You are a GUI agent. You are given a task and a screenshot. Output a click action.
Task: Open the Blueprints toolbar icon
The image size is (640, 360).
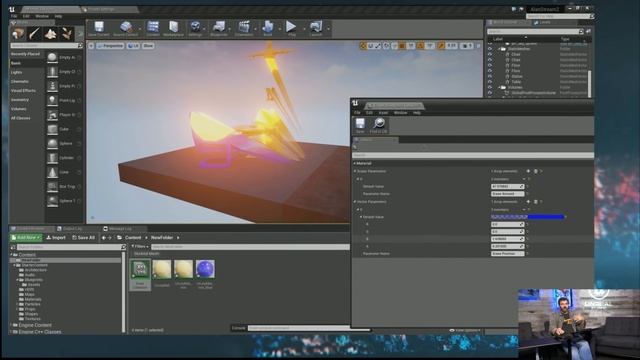click(219, 29)
